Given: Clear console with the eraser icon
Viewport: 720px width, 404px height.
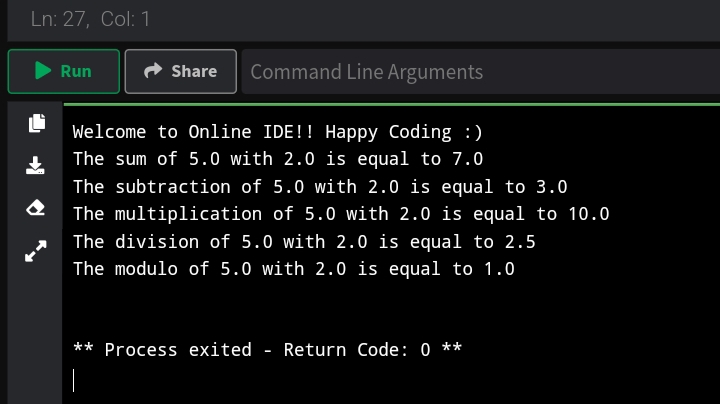Looking at the screenshot, I should click(35, 208).
